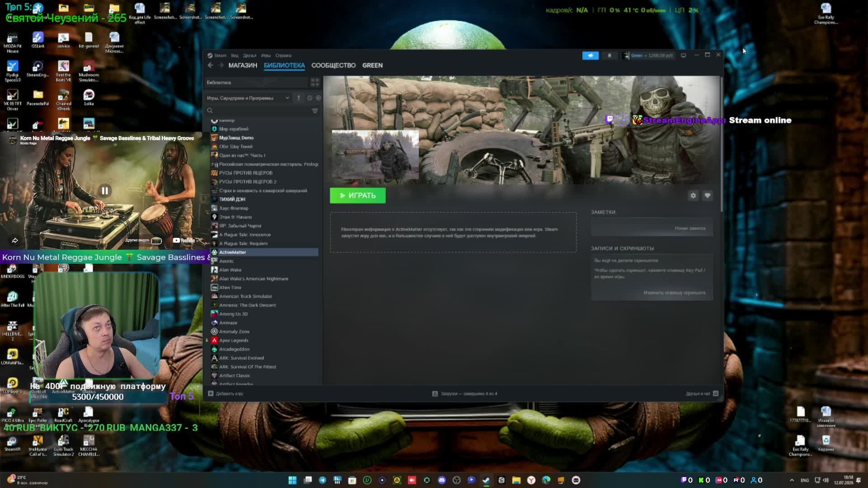868x488 pixels.
Task: Open the Steam announcements megaphone button
Action: point(590,55)
